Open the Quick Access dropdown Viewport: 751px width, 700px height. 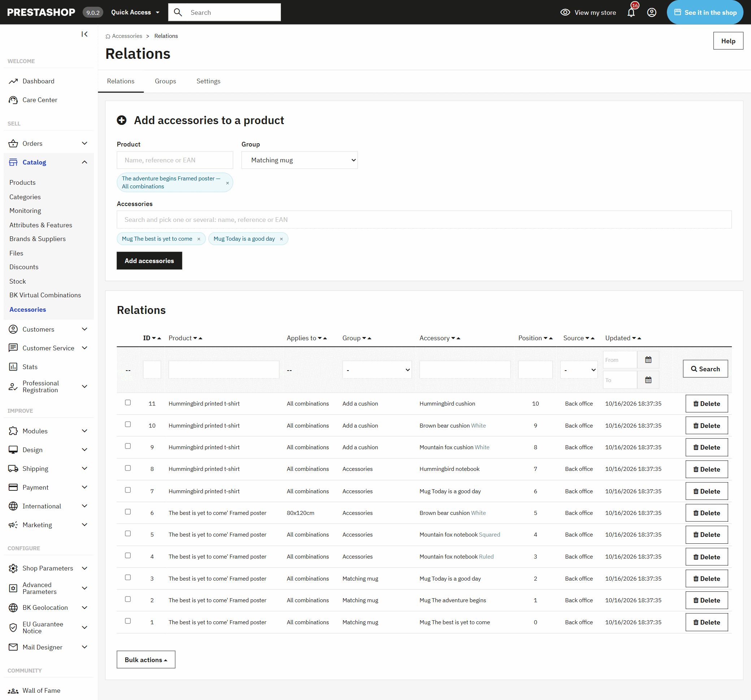click(x=135, y=13)
